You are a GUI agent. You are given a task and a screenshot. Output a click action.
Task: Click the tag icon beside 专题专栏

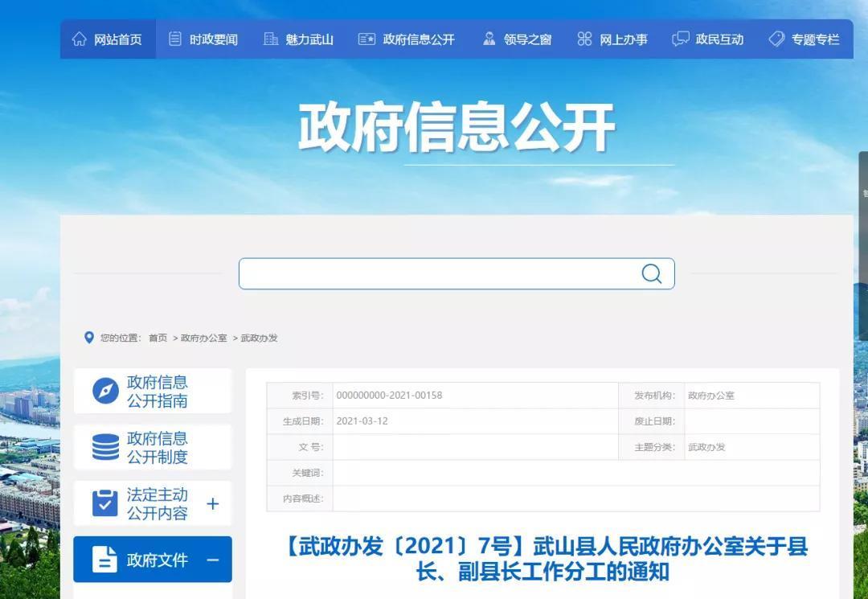776,39
